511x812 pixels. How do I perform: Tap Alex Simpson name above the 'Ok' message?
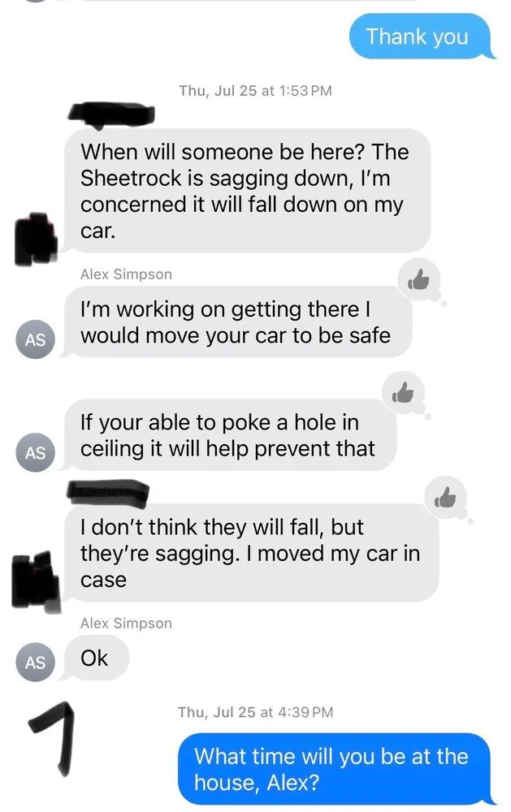pyautogui.click(x=126, y=623)
